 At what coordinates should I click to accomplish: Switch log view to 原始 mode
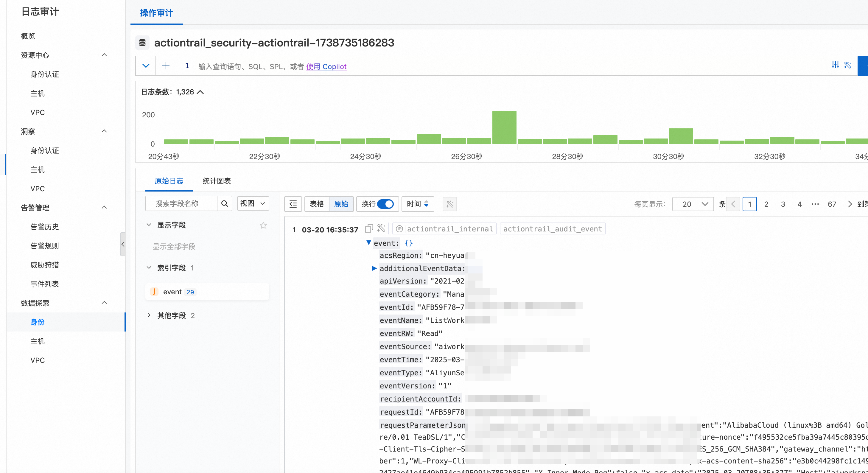(341, 204)
